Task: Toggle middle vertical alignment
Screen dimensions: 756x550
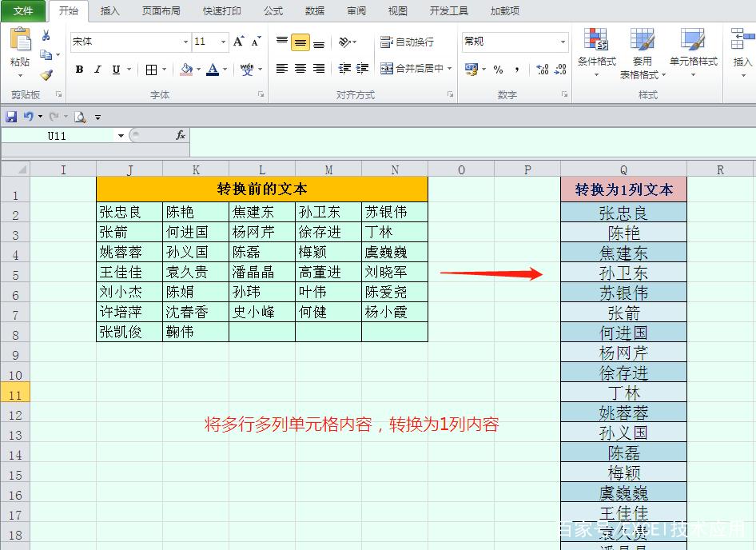Action: (300, 42)
